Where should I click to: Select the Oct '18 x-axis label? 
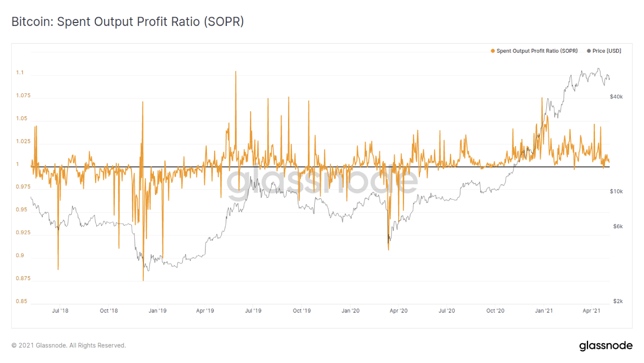click(x=109, y=311)
